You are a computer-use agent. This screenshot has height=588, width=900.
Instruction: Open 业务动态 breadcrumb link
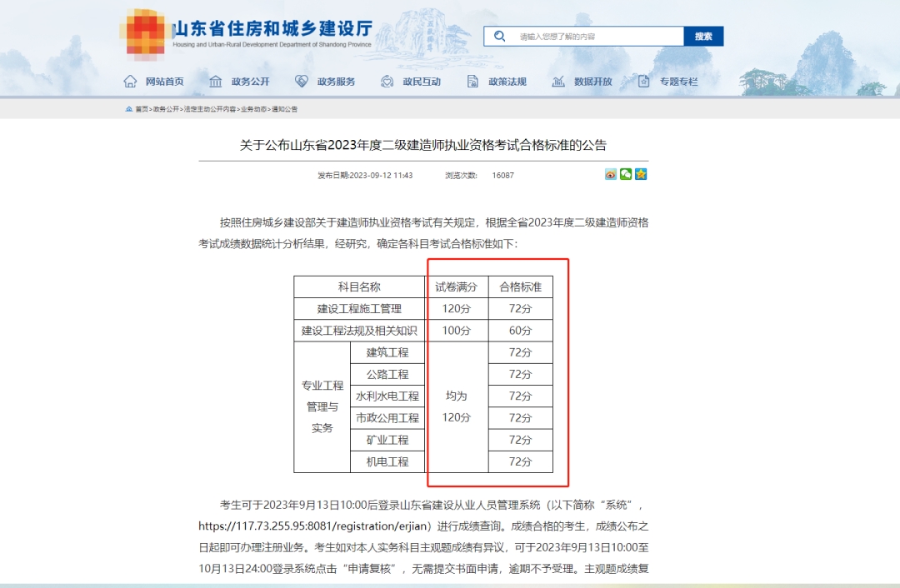click(253, 109)
